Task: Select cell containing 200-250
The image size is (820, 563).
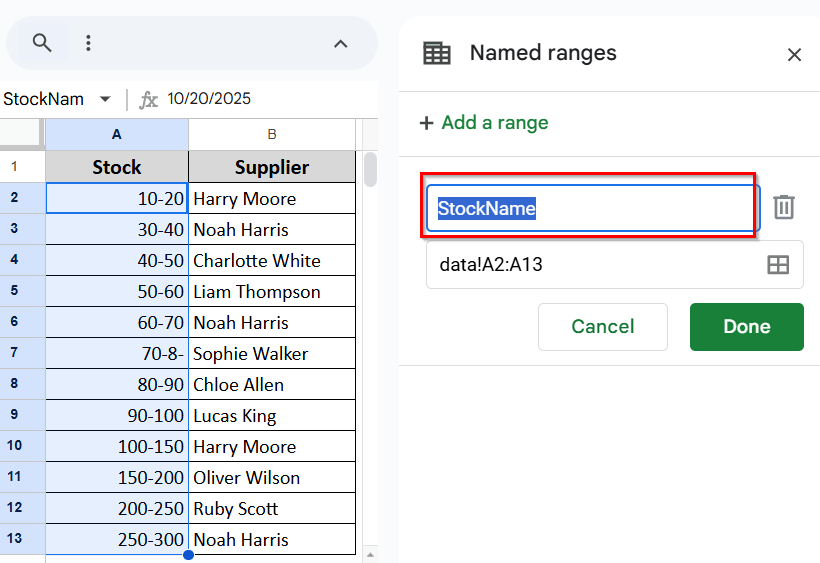Action: point(117,508)
